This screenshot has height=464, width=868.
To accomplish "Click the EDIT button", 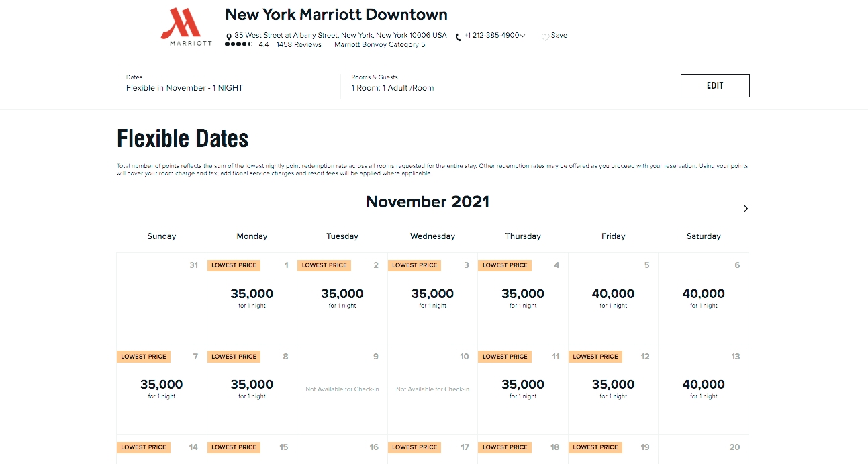I will click(x=714, y=85).
